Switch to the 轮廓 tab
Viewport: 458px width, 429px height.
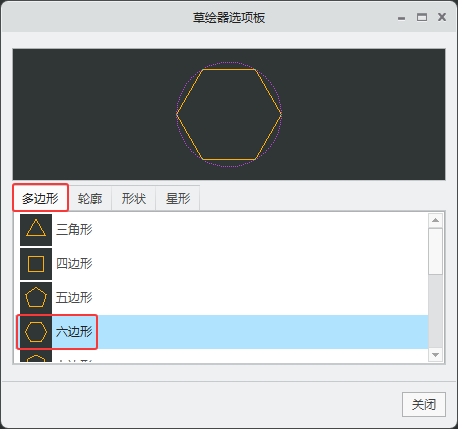[x=90, y=199]
